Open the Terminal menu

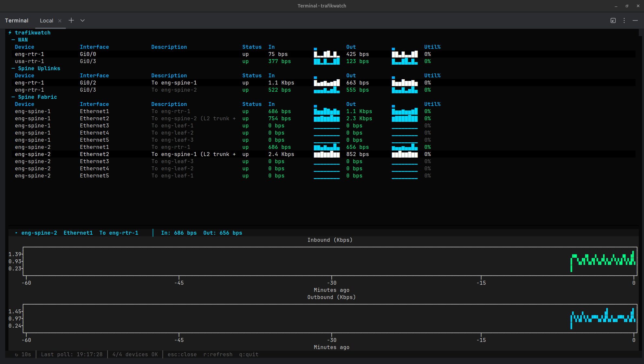click(17, 20)
